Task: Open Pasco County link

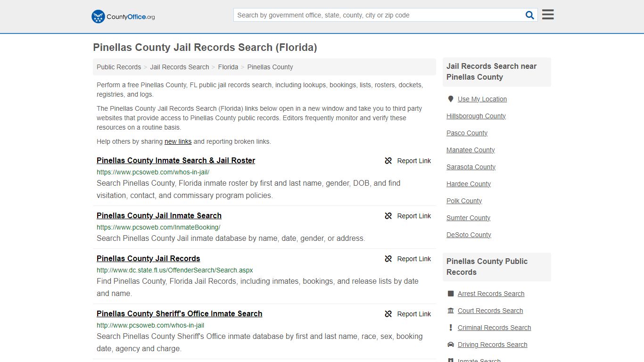Action: (467, 133)
